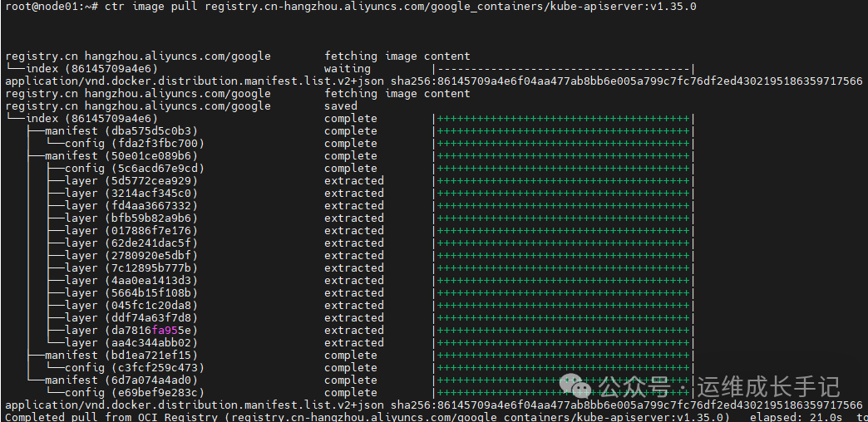
Task: Select layer (bfb59b82a9b6) row
Action: click(370, 218)
